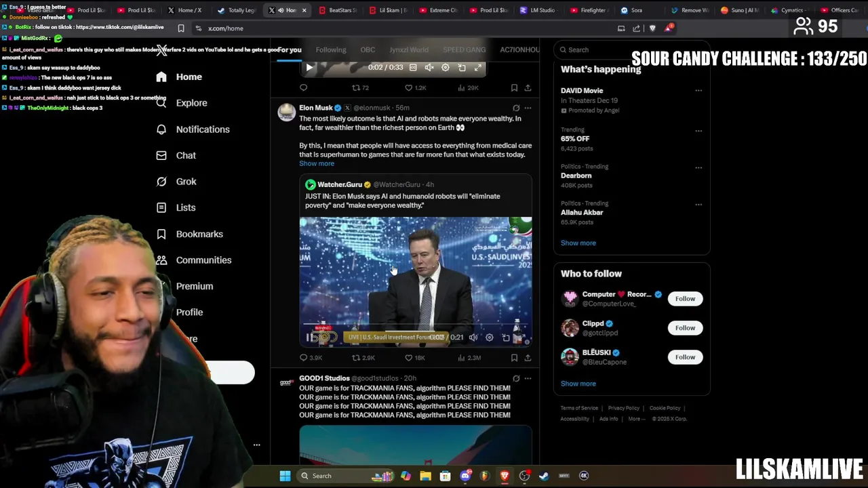Bookmark the post with 29K views

pyautogui.click(x=514, y=87)
